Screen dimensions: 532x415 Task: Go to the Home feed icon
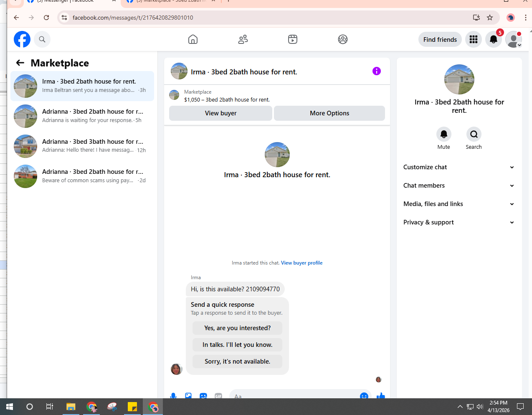point(193,39)
